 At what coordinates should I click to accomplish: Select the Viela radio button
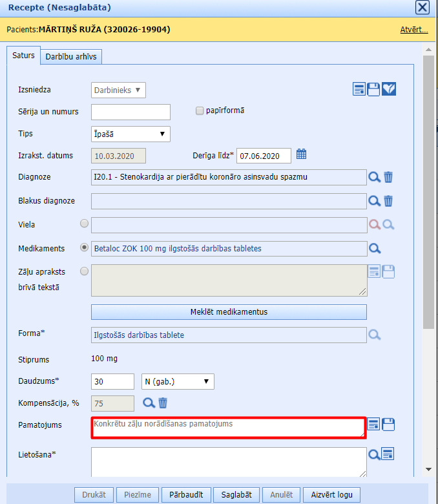pyautogui.click(x=84, y=224)
